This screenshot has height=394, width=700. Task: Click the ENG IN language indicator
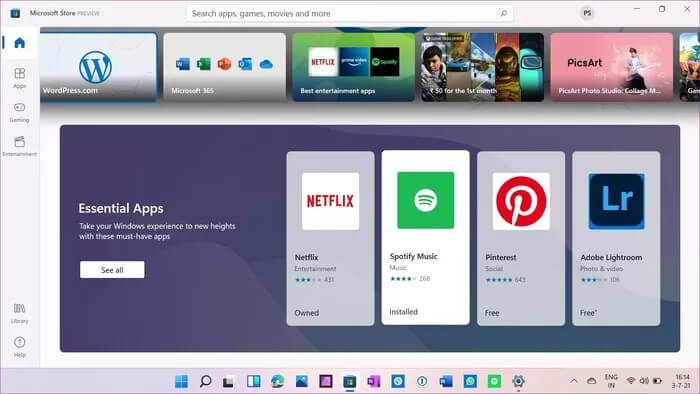(611, 381)
